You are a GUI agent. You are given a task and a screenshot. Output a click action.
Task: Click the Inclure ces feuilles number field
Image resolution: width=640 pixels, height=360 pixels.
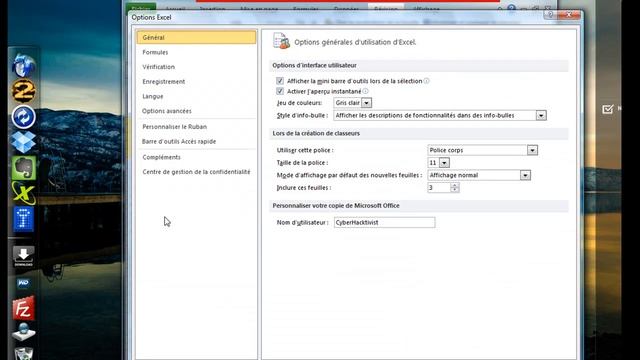point(439,188)
